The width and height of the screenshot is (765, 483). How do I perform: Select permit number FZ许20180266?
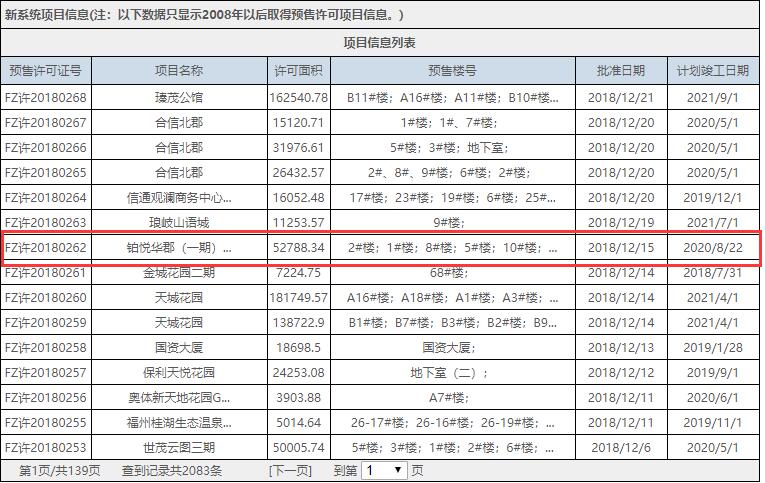click(x=45, y=147)
